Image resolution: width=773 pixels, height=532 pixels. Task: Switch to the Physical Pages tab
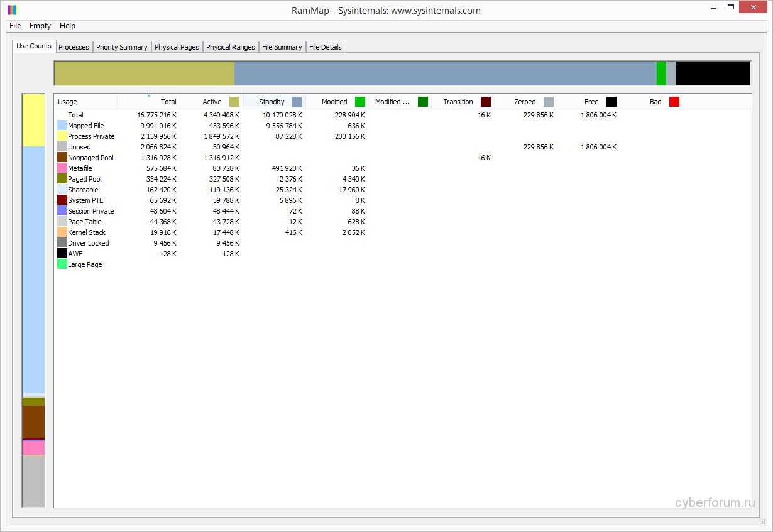point(177,47)
